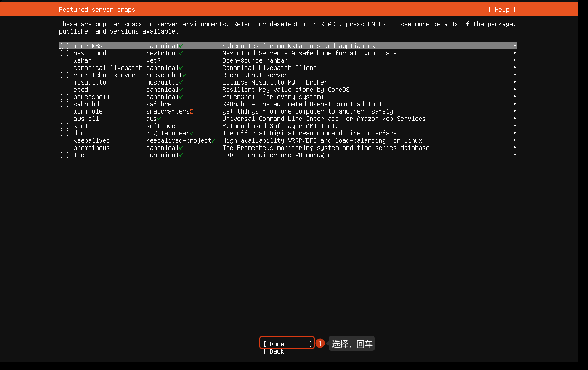
Task: Click the star badge beside snapcrafters
Action: tap(192, 111)
